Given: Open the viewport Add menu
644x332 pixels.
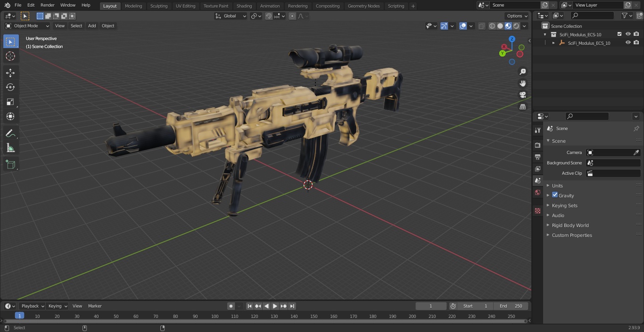Looking at the screenshot, I should point(92,26).
